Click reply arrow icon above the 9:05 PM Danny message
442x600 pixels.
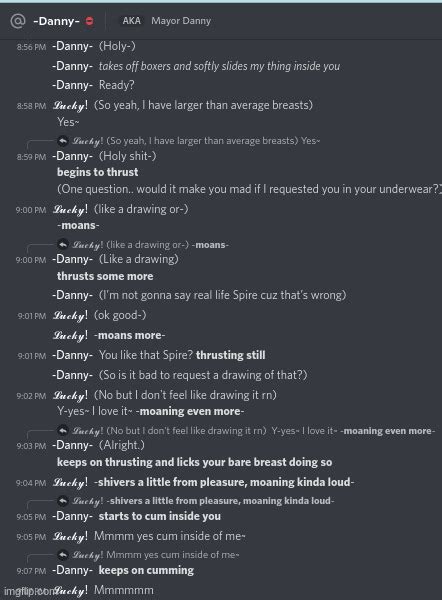(63, 501)
